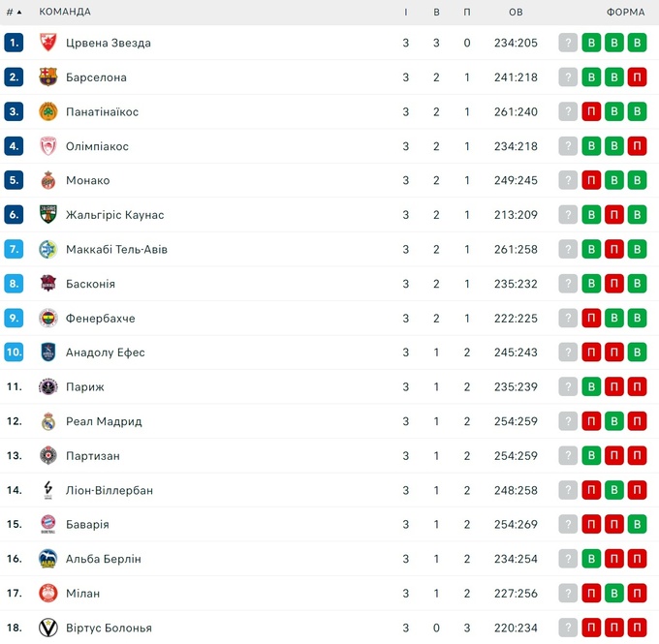Click the Барселона club crest icon
Viewport: 659px width, 644px height.
tap(48, 77)
